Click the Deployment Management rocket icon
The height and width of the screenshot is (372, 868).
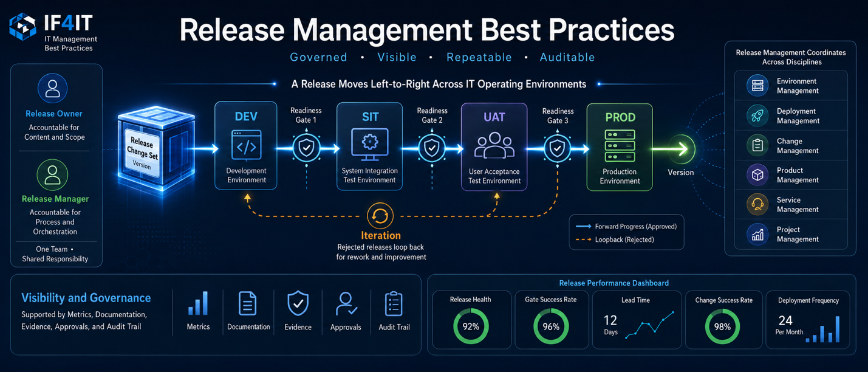(x=757, y=115)
